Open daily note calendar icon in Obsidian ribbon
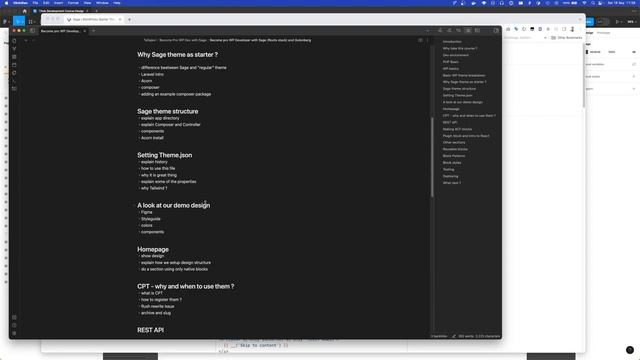Image resolution: width=640 pixels, height=360 pixels. point(14,65)
